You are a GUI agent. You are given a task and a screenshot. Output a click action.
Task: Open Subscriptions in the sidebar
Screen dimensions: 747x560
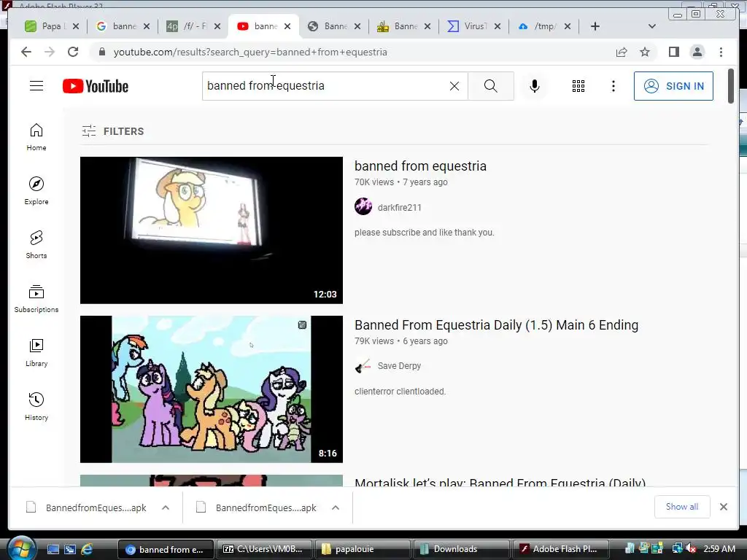36,298
